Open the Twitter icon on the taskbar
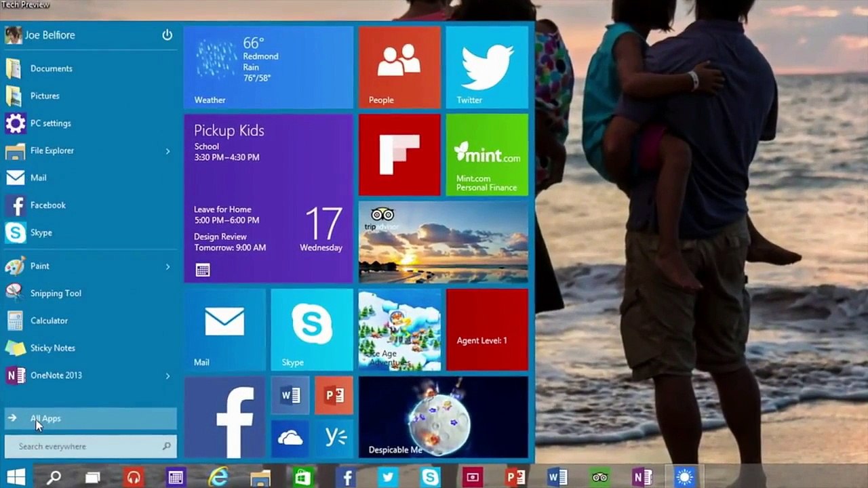Image resolution: width=868 pixels, height=488 pixels. coord(388,477)
